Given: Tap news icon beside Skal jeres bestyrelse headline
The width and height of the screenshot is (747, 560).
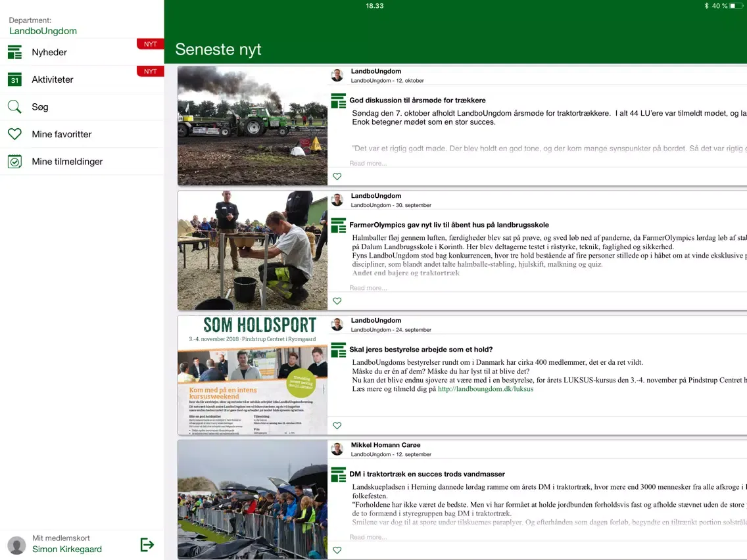Looking at the screenshot, I should [x=339, y=350].
